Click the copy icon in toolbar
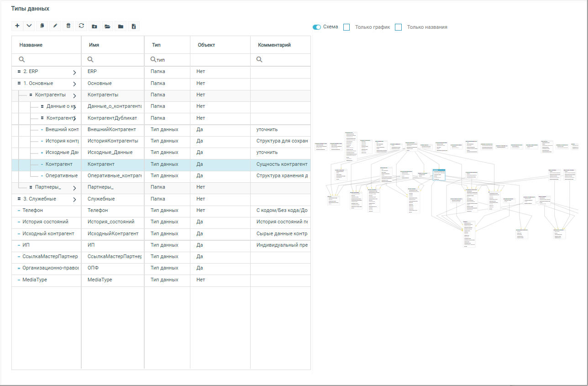 coord(42,26)
